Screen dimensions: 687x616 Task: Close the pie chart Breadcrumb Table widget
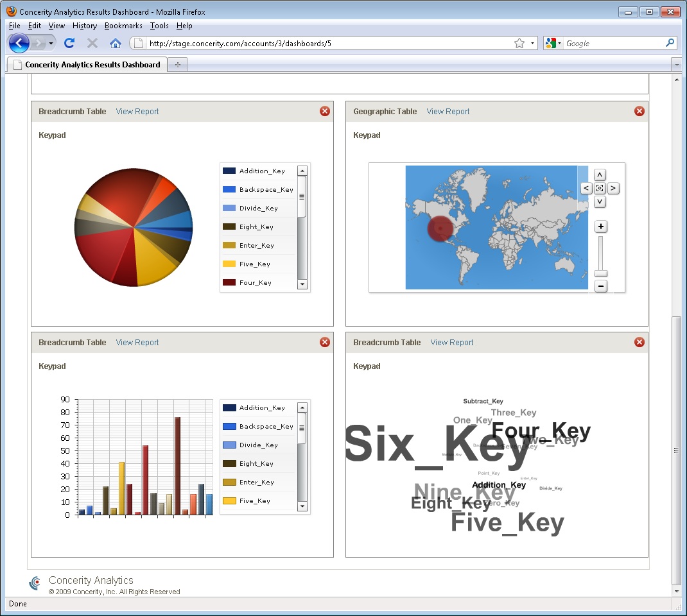(x=325, y=111)
